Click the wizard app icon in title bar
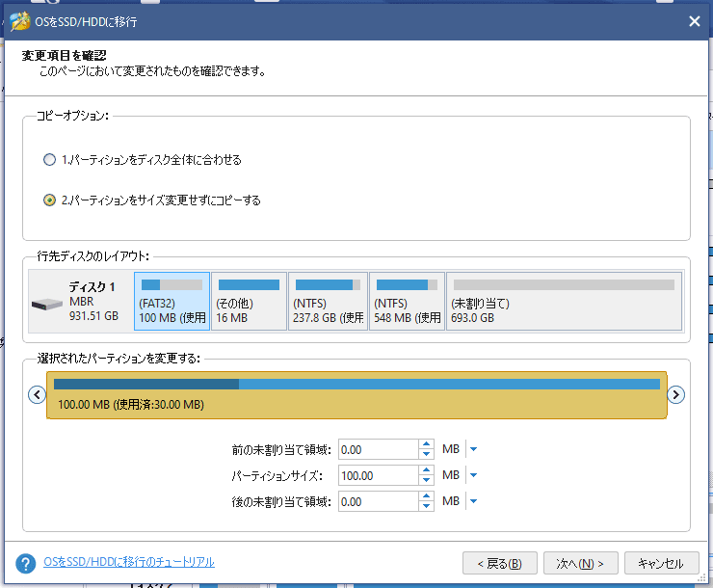 pos(17,20)
